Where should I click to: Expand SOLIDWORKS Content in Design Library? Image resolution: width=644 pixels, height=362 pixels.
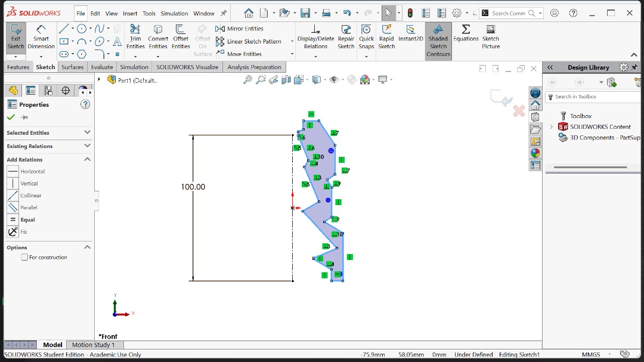(551, 127)
